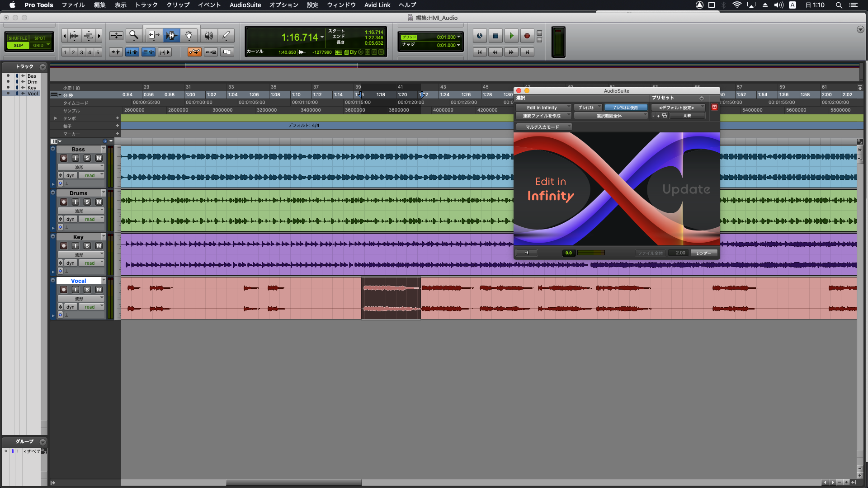
Task: Toggle the orange Automation Follows Edit icon
Action: (194, 52)
